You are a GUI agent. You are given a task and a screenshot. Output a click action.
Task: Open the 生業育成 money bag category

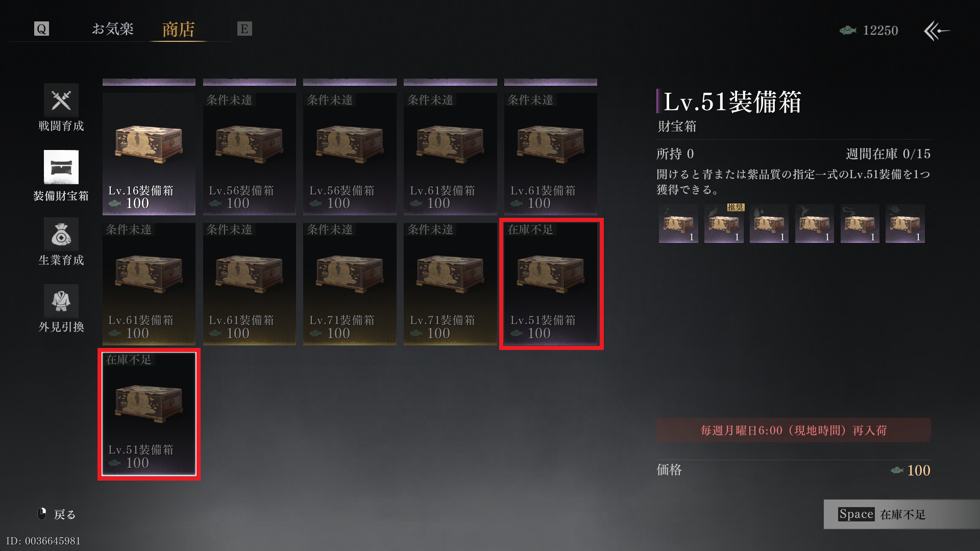tap(61, 234)
